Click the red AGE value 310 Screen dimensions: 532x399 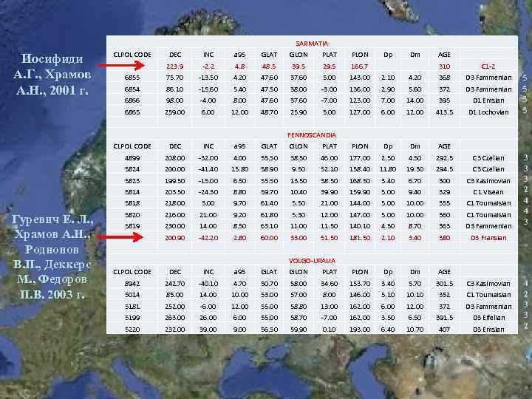click(444, 66)
